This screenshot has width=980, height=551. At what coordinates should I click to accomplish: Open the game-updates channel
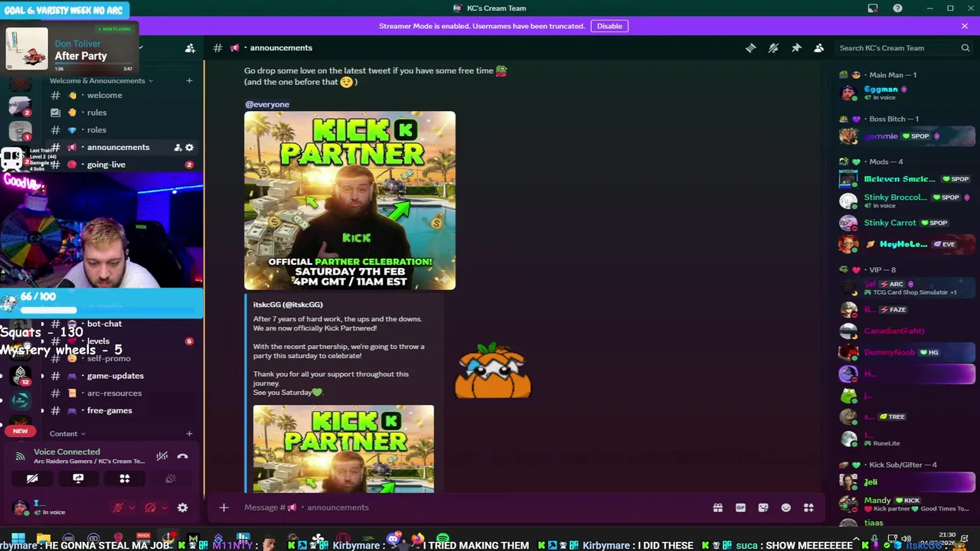[122, 376]
